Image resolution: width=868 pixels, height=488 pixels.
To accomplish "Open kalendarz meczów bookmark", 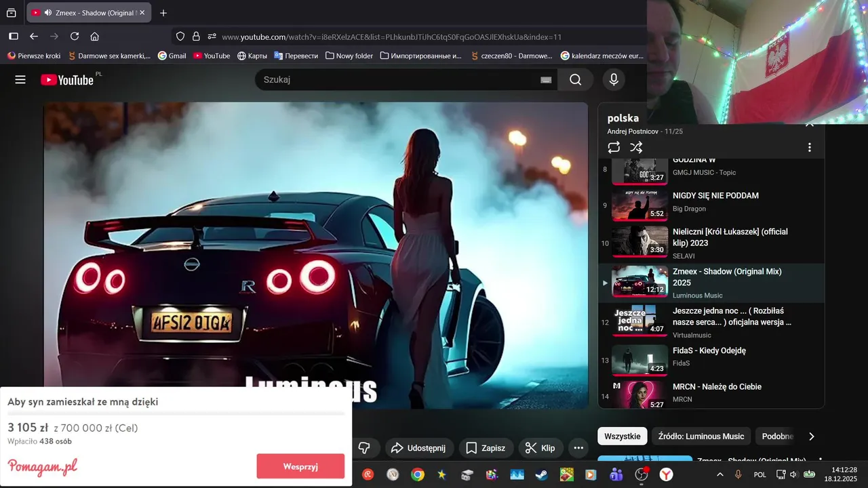I will [x=602, y=56].
